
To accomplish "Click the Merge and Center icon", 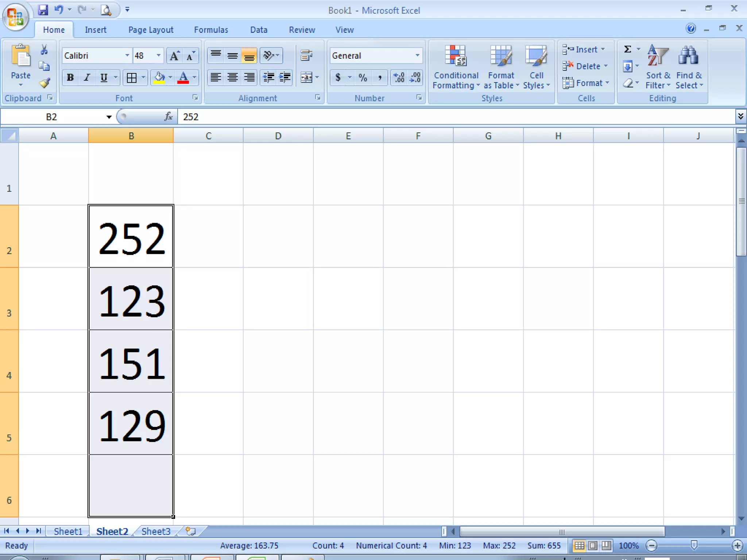I will tap(306, 77).
